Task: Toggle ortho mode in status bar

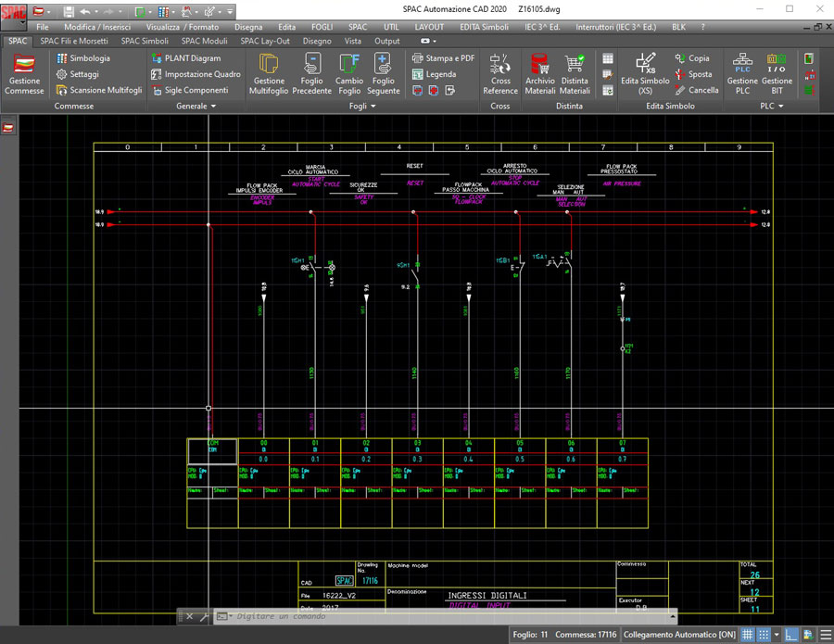Action: [790, 635]
